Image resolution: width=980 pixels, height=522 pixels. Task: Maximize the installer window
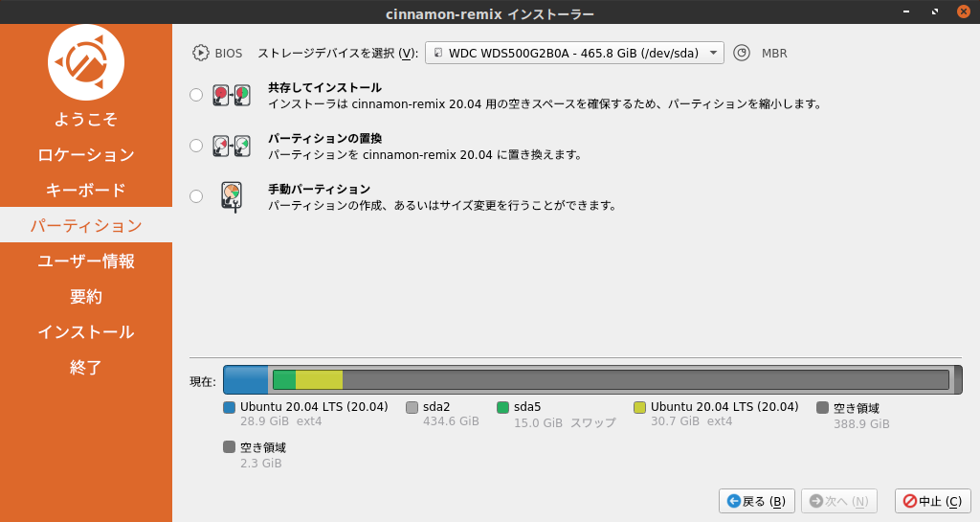[x=935, y=11]
